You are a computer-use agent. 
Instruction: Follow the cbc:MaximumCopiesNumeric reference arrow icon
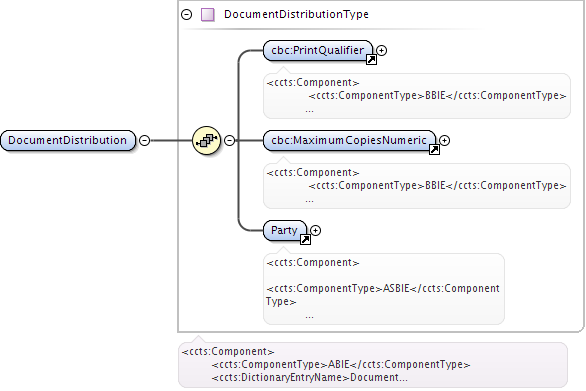(434, 150)
